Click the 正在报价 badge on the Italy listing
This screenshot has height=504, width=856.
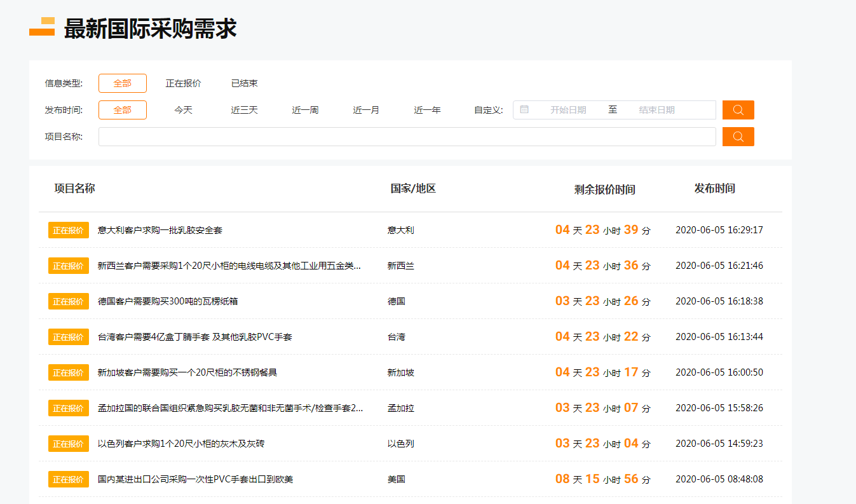pos(68,229)
